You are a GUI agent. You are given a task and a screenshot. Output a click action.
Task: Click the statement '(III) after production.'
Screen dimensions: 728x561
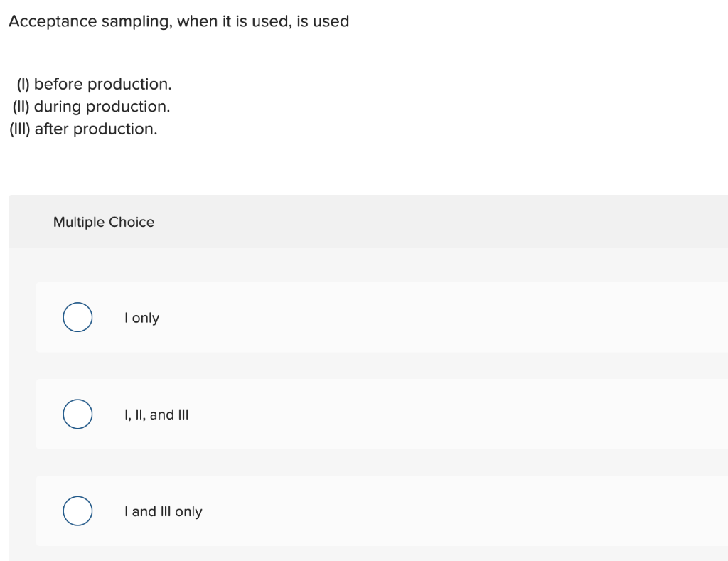click(x=83, y=129)
